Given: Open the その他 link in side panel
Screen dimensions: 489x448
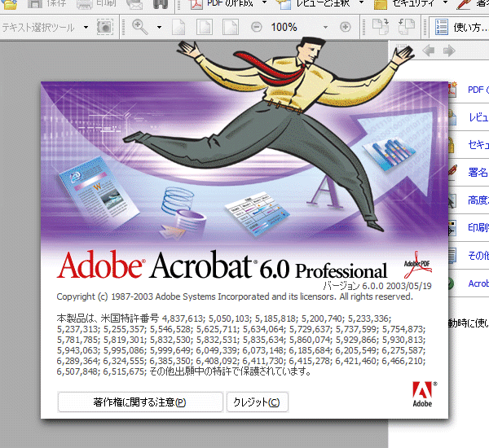Looking at the screenshot, I should [478, 256].
